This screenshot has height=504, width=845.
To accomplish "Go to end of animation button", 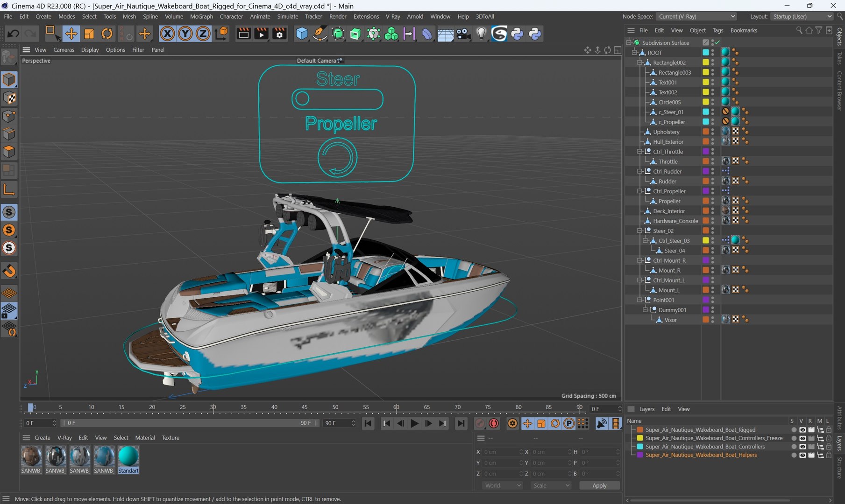I will point(461,423).
